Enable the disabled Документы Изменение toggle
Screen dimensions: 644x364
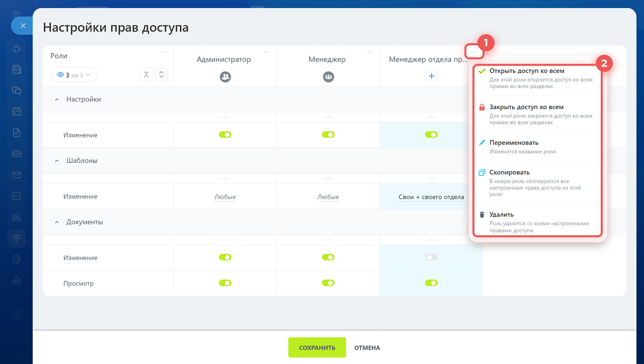pyautogui.click(x=431, y=257)
